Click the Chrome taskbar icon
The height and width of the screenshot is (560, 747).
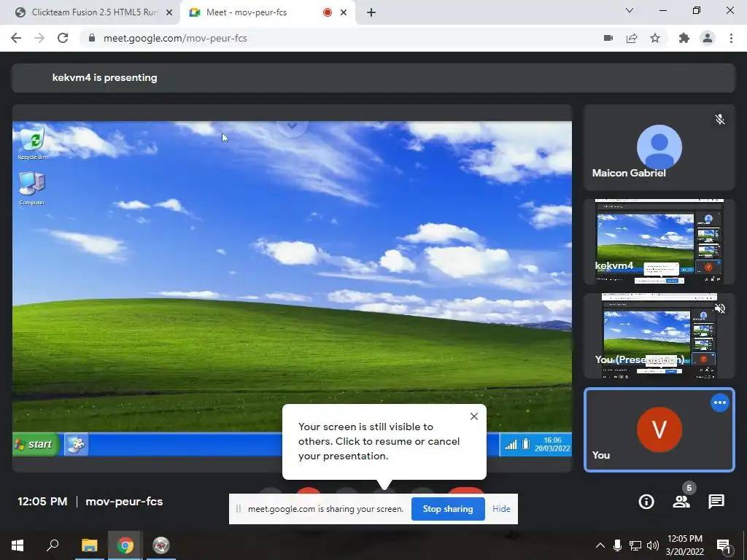point(125,545)
